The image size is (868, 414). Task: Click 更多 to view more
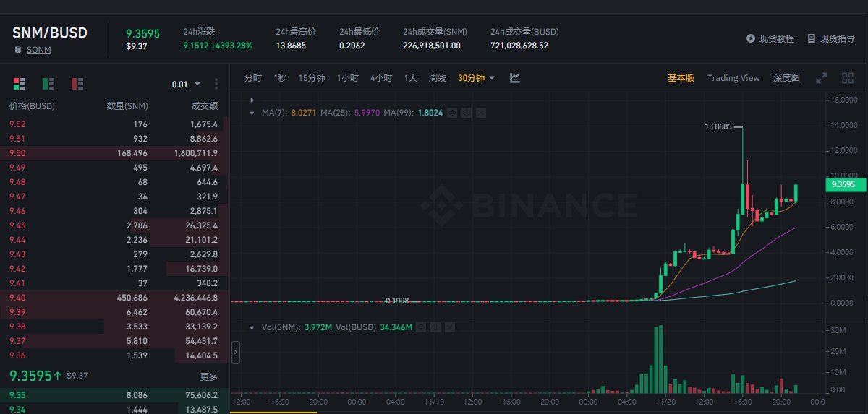pyautogui.click(x=209, y=376)
